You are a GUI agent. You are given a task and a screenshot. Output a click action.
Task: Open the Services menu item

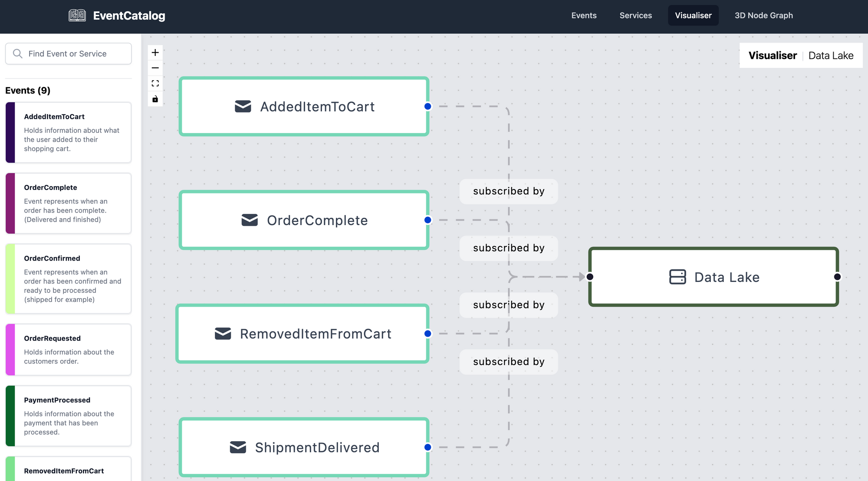pos(635,16)
